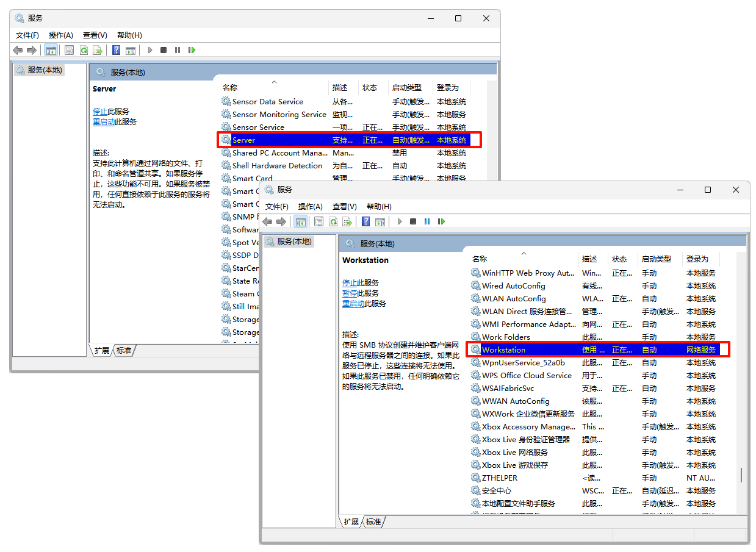Open the 操作(A) menu
The image size is (756, 552).
coord(60,35)
